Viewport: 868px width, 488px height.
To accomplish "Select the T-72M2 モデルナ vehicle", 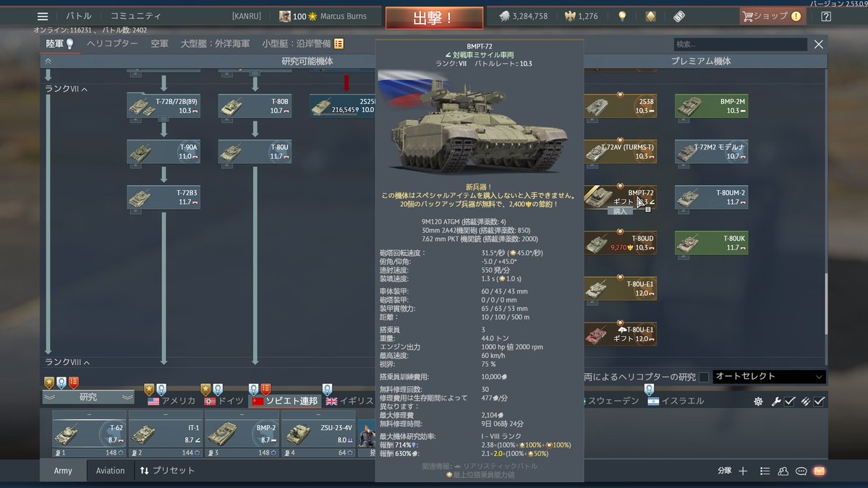I will pyautogui.click(x=712, y=151).
